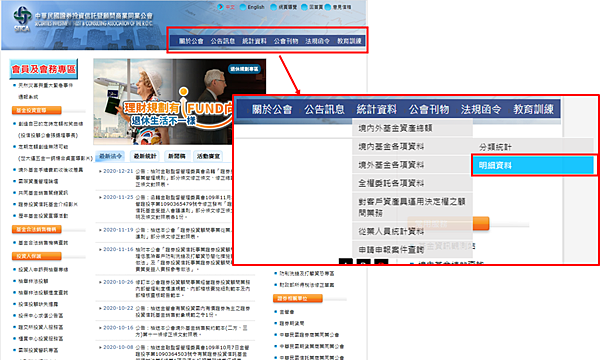Open 法規函令 in the small header navigation bar

[x=317, y=41]
